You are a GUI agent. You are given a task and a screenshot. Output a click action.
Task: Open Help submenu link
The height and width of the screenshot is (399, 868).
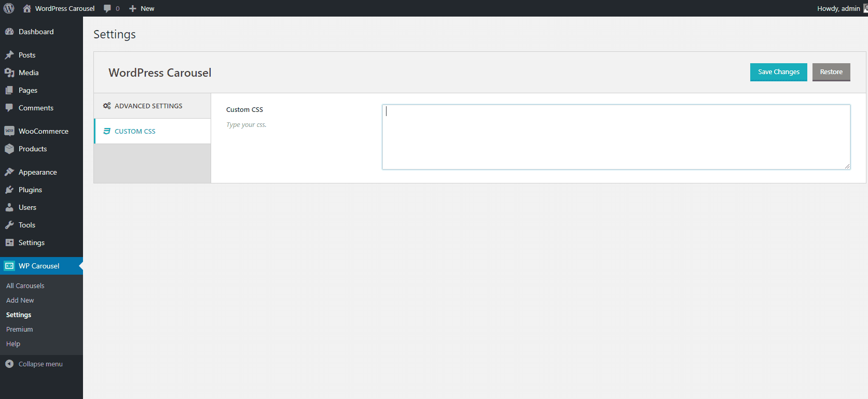(x=13, y=344)
